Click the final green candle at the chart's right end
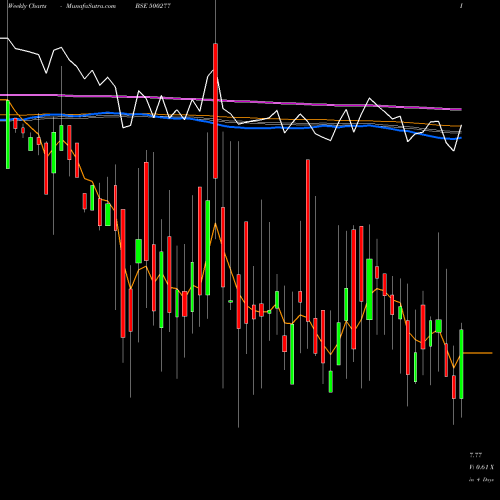This screenshot has height=500, width=500. tap(461, 364)
